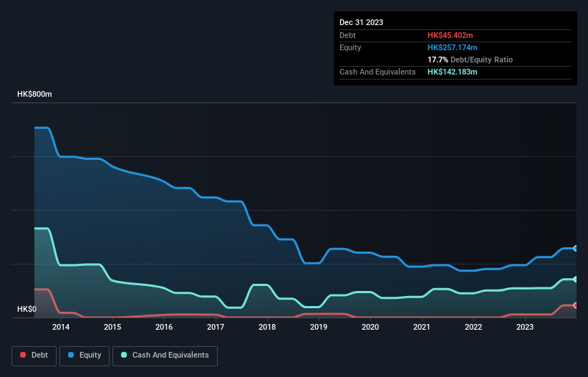
Task: Toggle the Debt series legend button
Action: coord(34,355)
